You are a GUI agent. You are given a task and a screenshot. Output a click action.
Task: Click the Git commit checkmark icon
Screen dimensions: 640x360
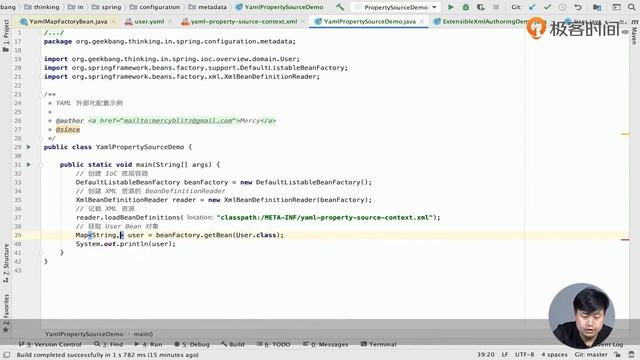pyautogui.click(x=547, y=7)
